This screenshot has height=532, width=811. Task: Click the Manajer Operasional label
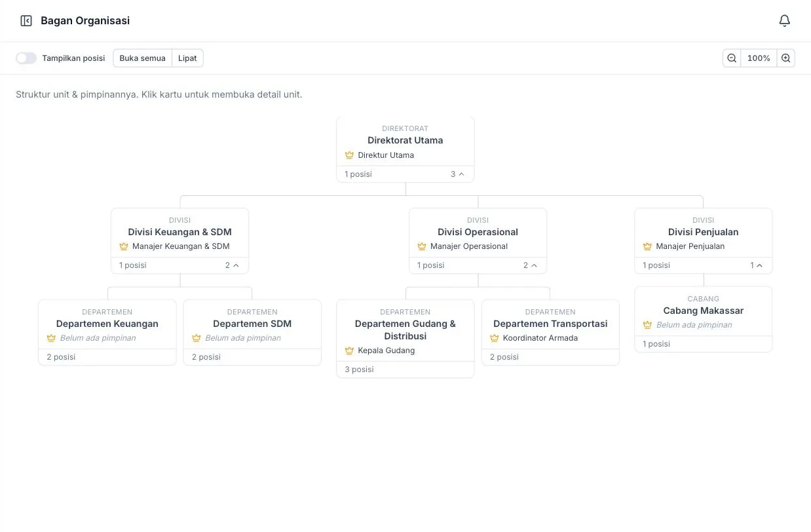pos(469,246)
